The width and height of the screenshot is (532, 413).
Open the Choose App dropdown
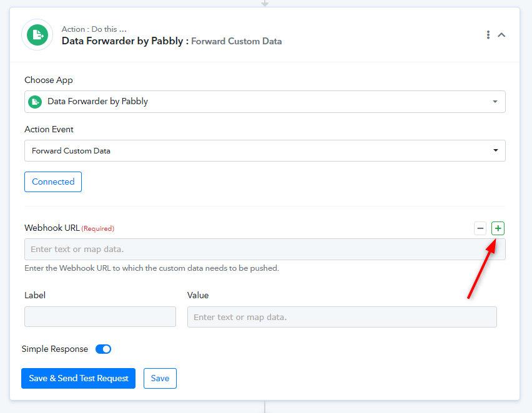pos(265,102)
